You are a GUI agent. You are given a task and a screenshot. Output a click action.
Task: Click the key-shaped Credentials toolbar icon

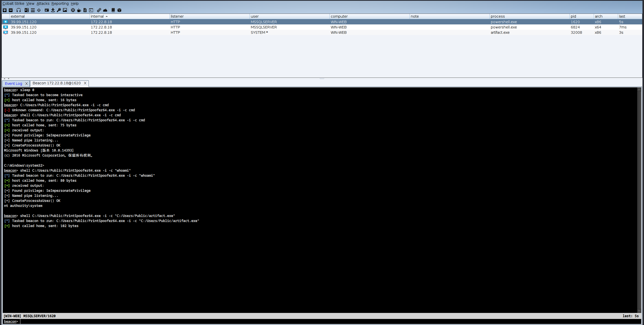[59, 10]
